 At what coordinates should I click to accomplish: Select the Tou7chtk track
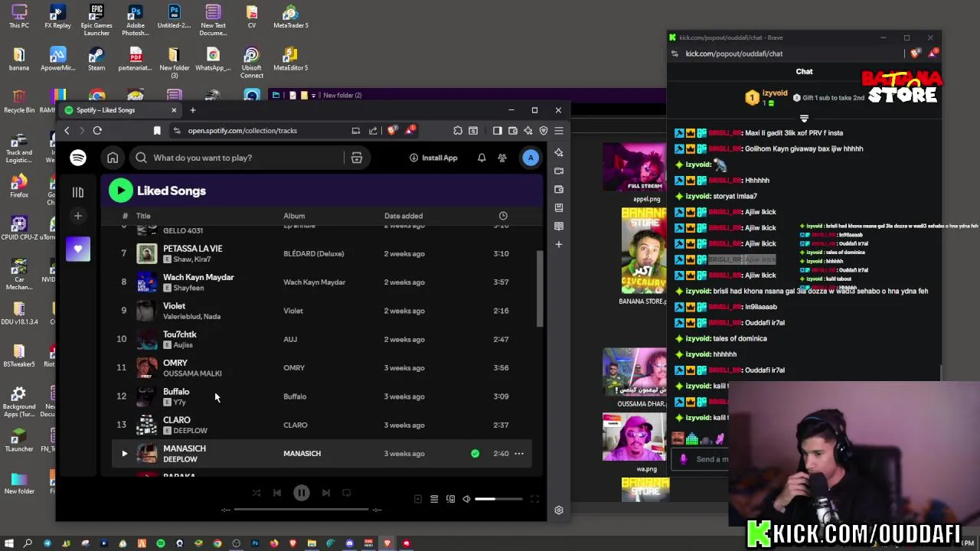point(179,334)
